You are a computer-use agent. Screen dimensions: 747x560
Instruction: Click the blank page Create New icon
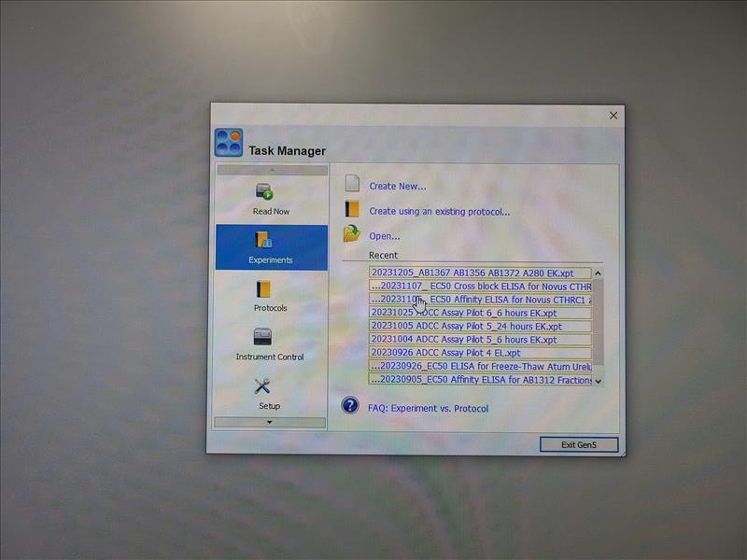click(x=352, y=185)
